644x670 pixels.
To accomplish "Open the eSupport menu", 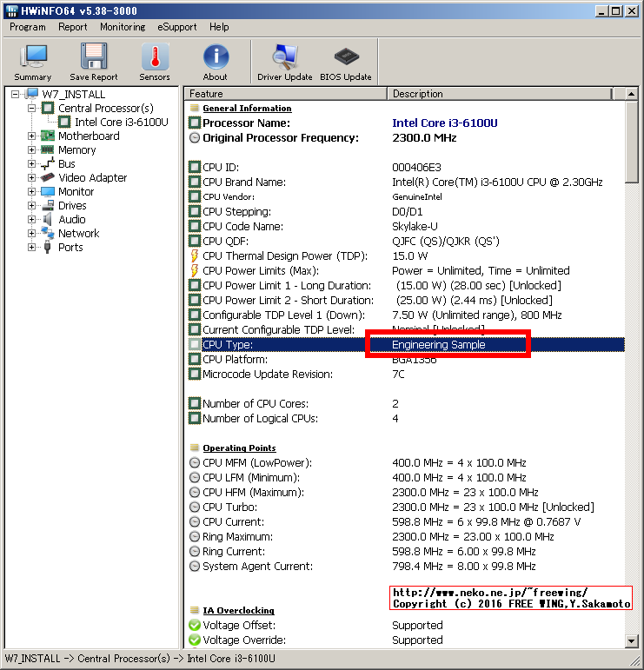I will tap(177, 27).
